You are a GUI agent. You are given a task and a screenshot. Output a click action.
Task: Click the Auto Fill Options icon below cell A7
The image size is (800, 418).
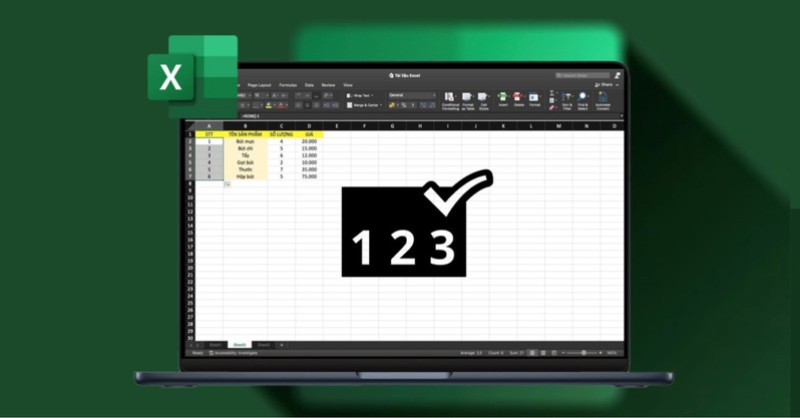[227, 184]
